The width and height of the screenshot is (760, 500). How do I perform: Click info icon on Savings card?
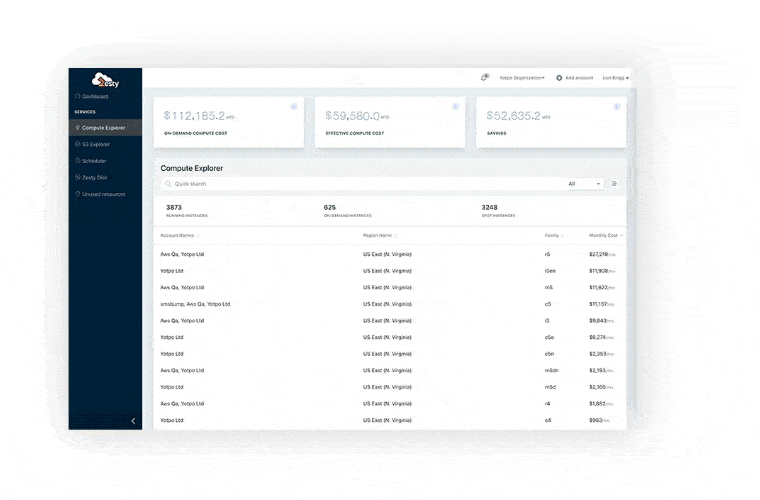(617, 107)
